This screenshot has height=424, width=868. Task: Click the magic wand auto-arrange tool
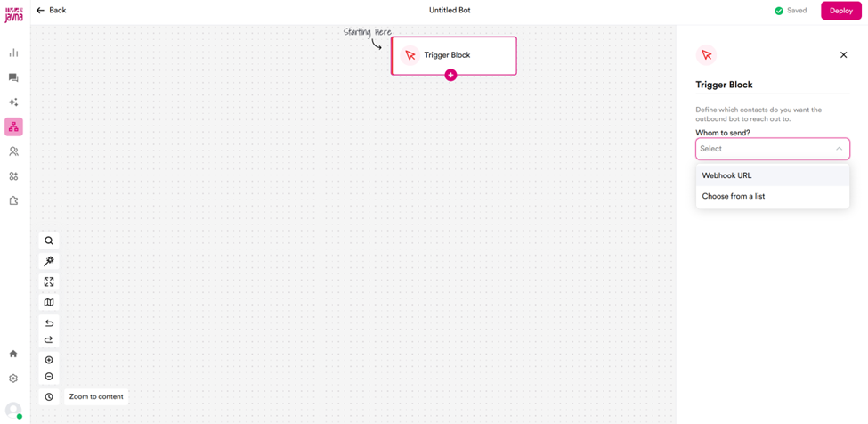point(49,261)
